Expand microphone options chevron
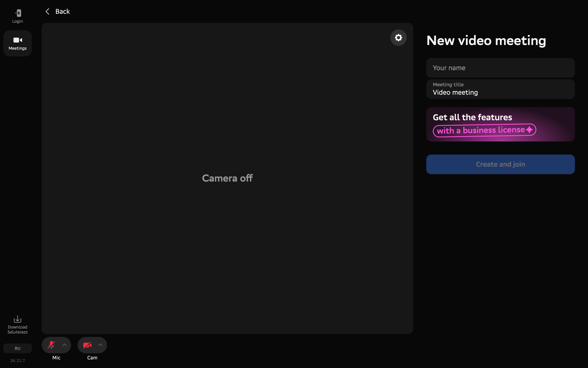Screen dimensions: 588x368 [x=64, y=345]
